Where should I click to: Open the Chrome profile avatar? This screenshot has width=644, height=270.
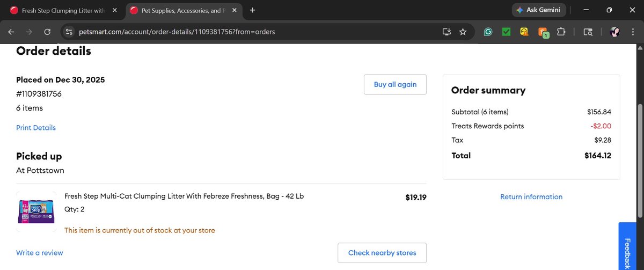click(615, 32)
